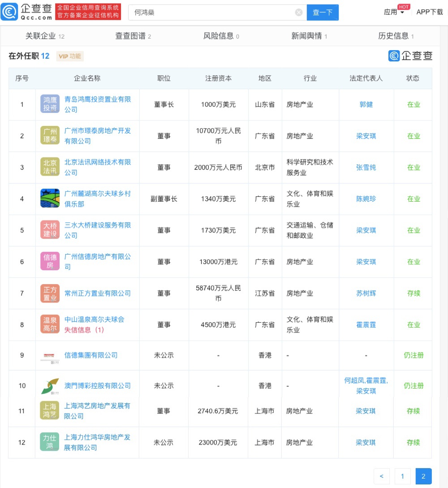Open 澳門博彩控股有限公司 link
The height and width of the screenshot is (488, 448).
(97, 386)
